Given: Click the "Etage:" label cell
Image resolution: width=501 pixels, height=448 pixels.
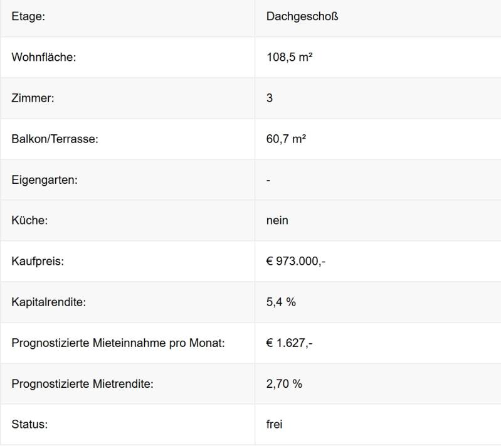Looking at the screenshot, I should pyautogui.click(x=28, y=16).
